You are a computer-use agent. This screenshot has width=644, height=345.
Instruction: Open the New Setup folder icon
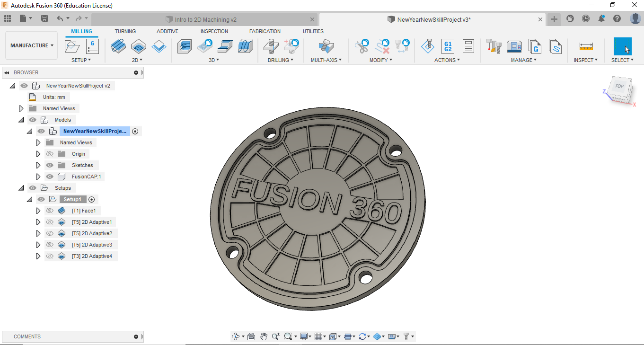coord(72,46)
